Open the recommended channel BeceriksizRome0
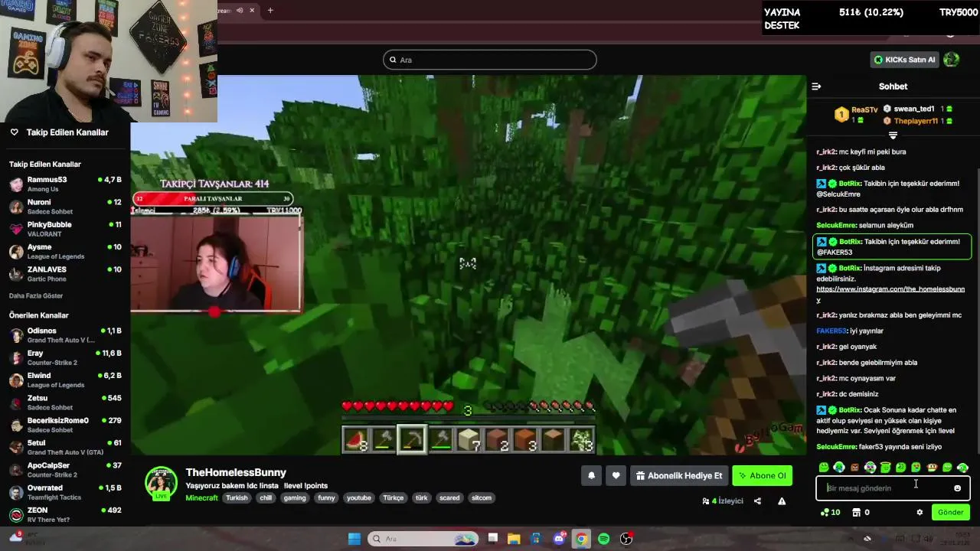Viewport: 980px width, 551px height. pos(65,425)
